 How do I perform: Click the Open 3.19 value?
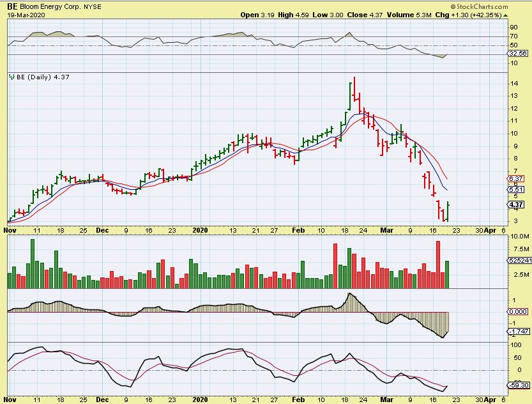pos(257,15)
